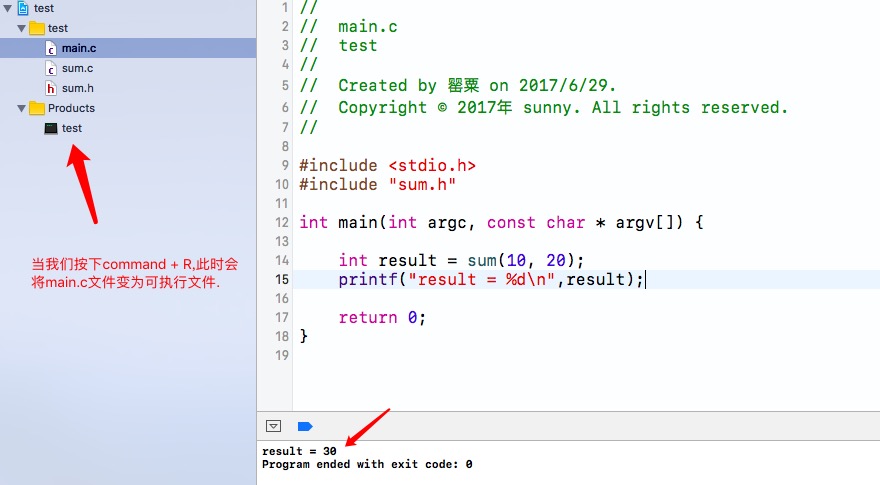Click the closing brace on line 18
Image resolution: width=880 pixels, height=485 pixels.
pyautogui.click(x=304, y=336)
